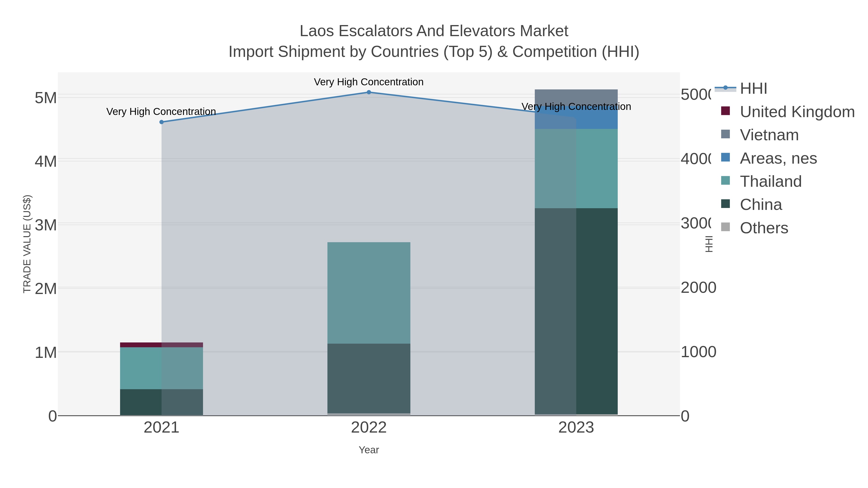Select the Thailand segment of the 2023 bar
The image size is (868, 488).
576,168
